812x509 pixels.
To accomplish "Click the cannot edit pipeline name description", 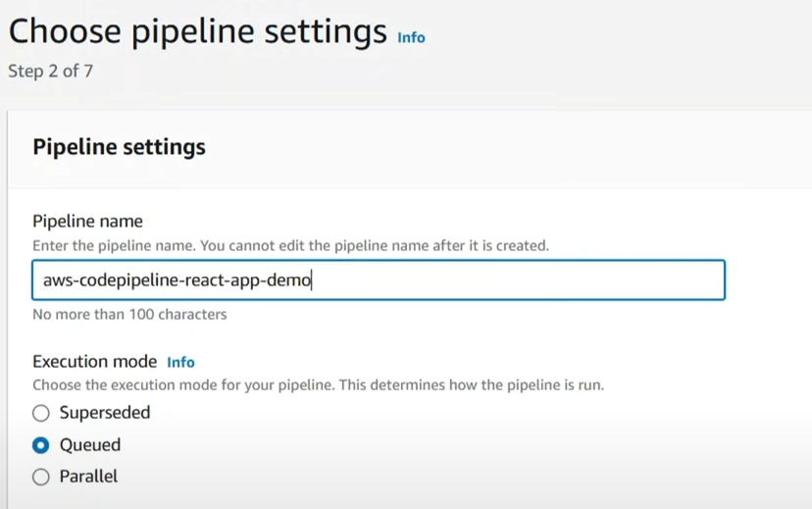I will pos(290,245).
